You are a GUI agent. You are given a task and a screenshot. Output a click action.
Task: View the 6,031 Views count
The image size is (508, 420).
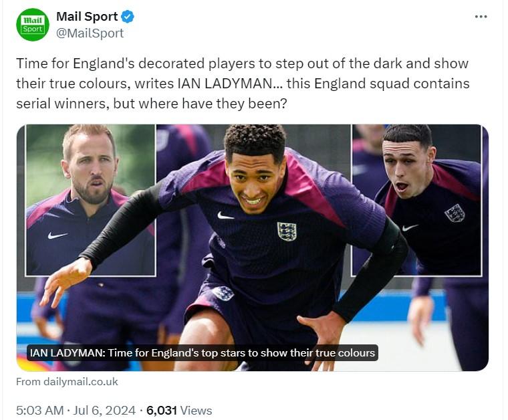point(179,410)
